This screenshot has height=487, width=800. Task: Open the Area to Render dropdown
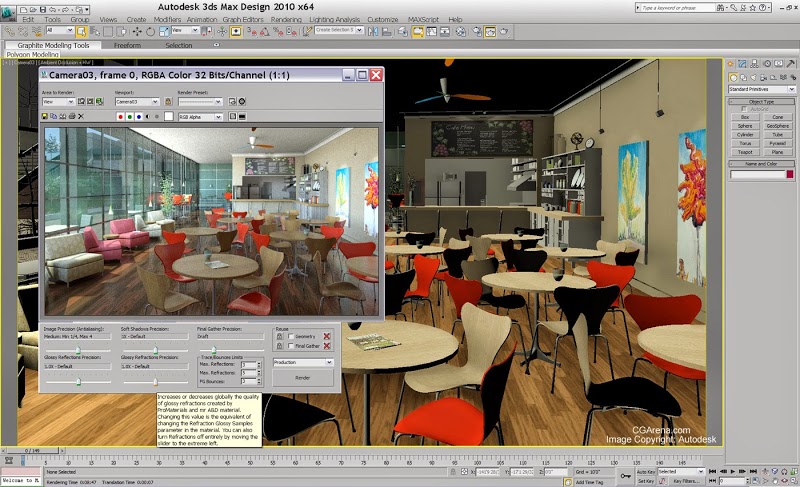(58, 101)
